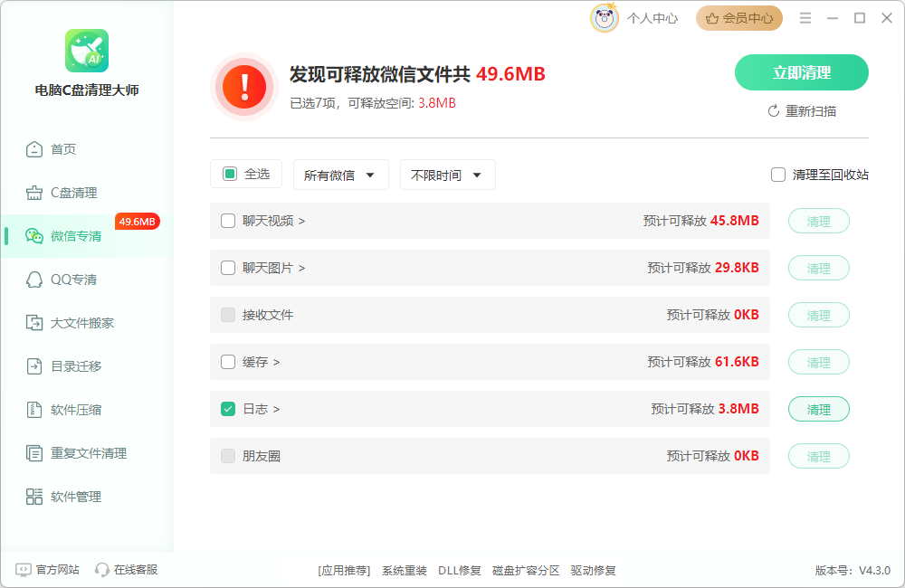Open 首页 home icon in sidebar
Viewport: 905px width, 588px height.
34,149
